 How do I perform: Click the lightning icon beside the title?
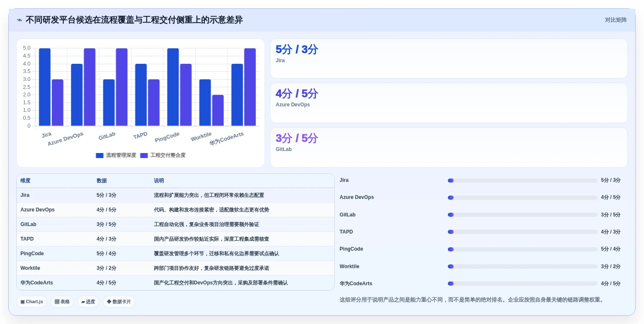pyautogui.click(x=19, y=20)
